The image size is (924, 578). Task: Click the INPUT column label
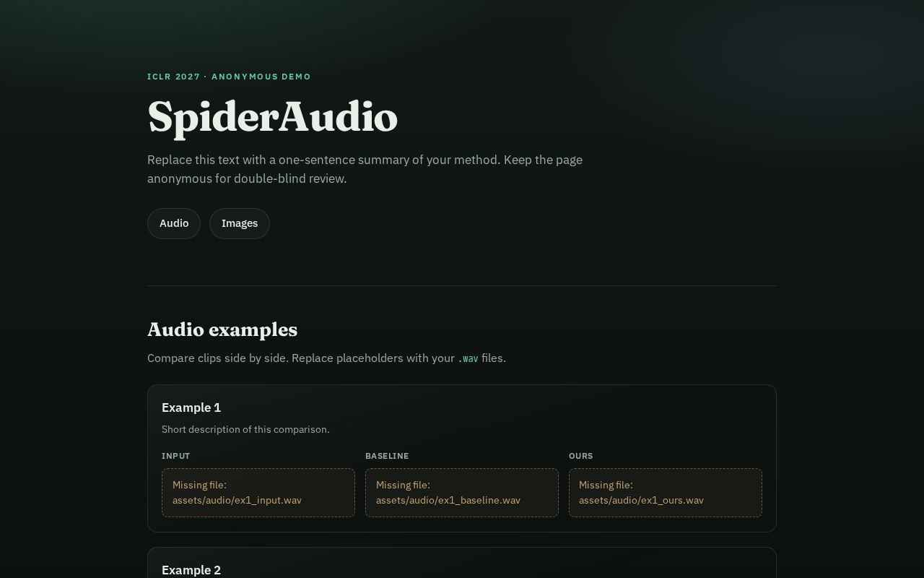click(x=176, y=456)
